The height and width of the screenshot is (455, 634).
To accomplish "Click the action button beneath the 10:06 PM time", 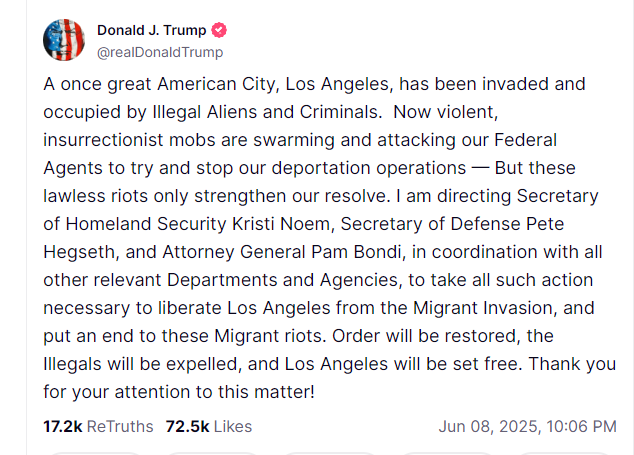I will pos(564,453).
